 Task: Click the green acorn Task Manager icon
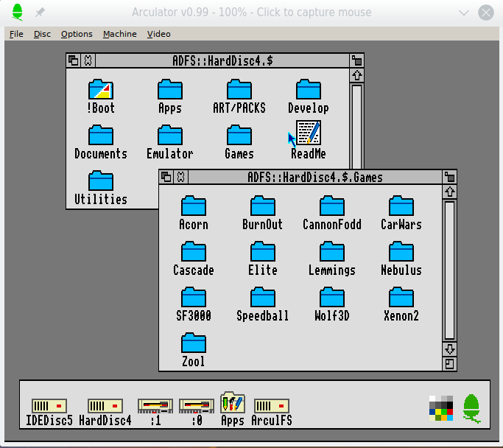[471, 407]
